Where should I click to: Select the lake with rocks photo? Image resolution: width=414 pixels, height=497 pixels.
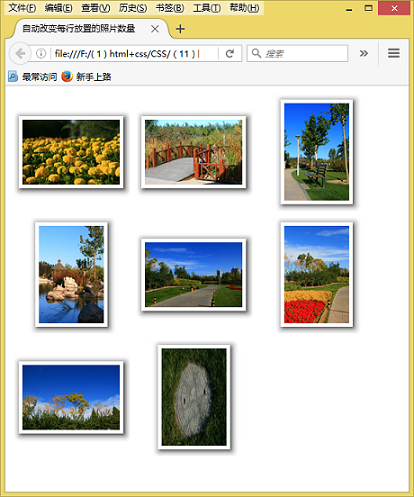[x=71, y=274]
